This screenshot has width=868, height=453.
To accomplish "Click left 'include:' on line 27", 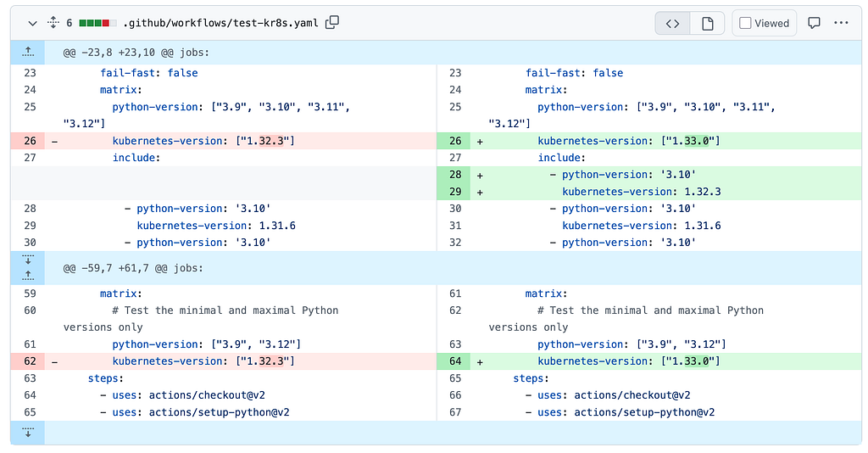I will coord(136,157).
